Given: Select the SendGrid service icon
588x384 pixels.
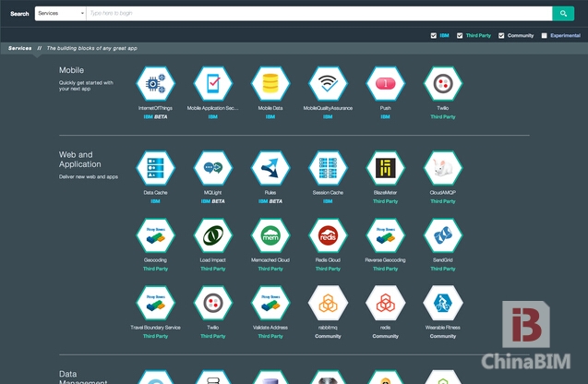Looking at the screenshot, I should click(443, 235).
